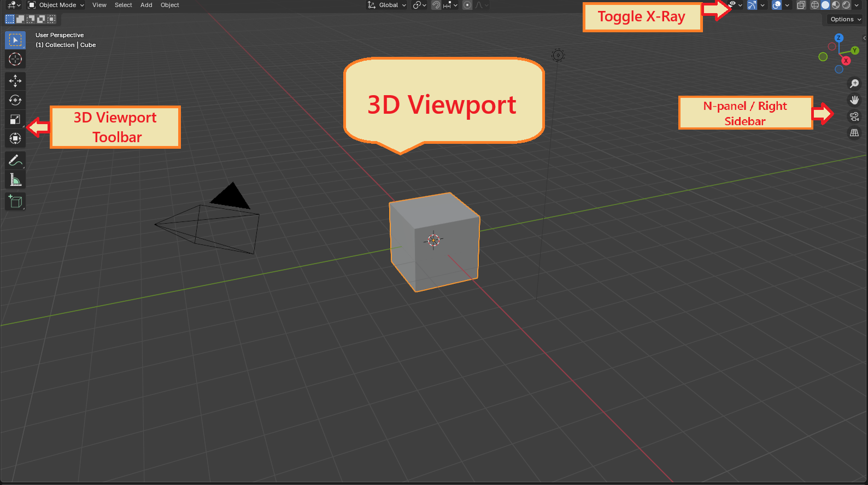The height and width of the screenshot is (485, 868).
Task: Select the Move tool
Action: pyautogui.click(x=15, y=81)
